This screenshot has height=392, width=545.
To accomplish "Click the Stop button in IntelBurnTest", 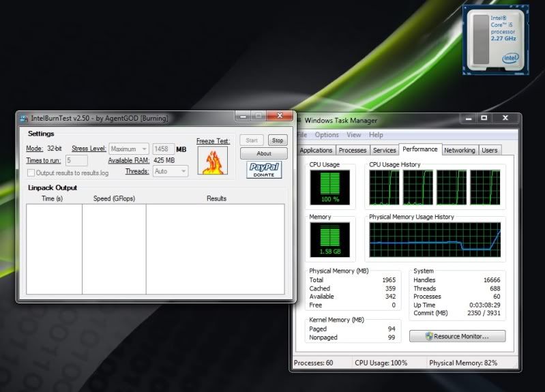I will pos(278,140).
